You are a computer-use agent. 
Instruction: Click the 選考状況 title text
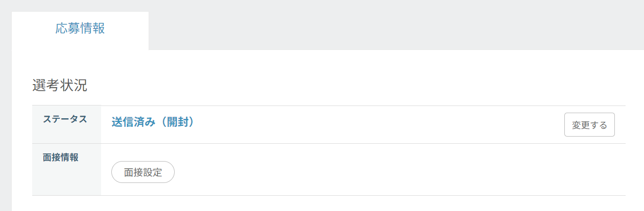(x=59, y=86)
